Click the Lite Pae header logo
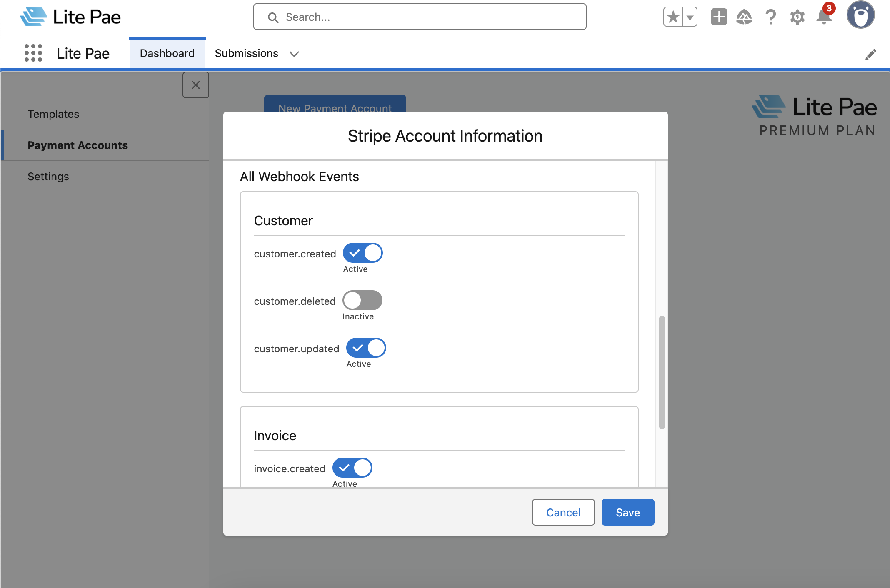Screen dimensions: 890x588 click(x=70, y=17)
